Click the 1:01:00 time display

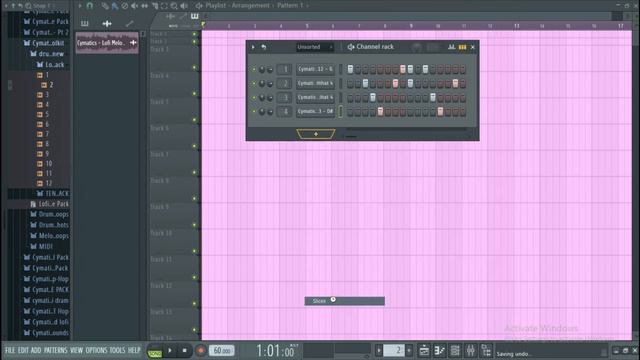(x=275, y=350)
